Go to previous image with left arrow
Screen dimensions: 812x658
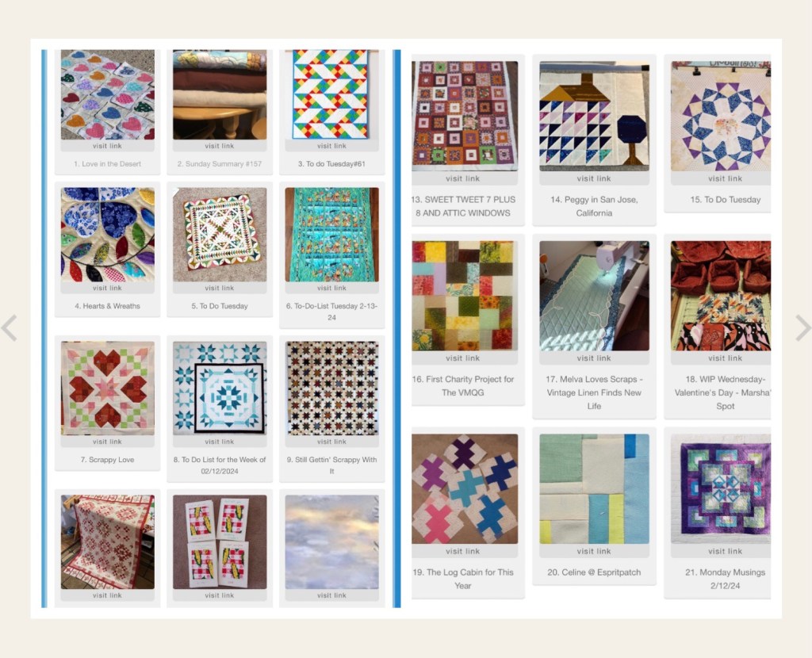(x=10, y=328)
